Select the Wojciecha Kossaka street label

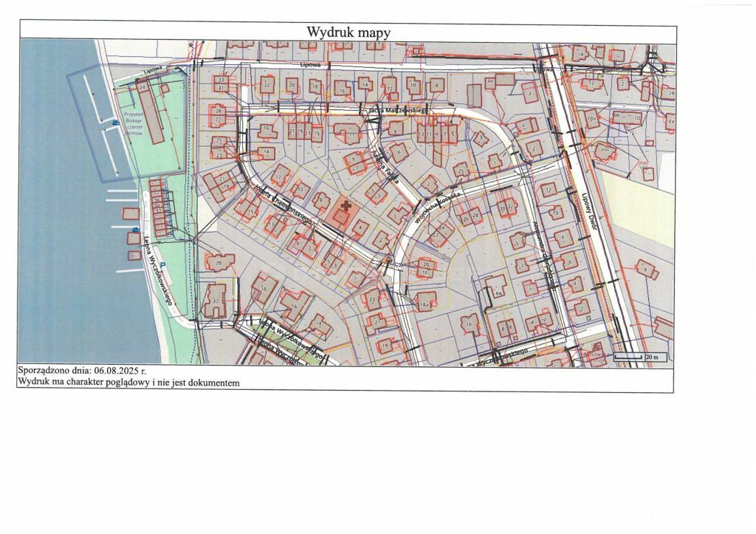click(x=438, y=205)
